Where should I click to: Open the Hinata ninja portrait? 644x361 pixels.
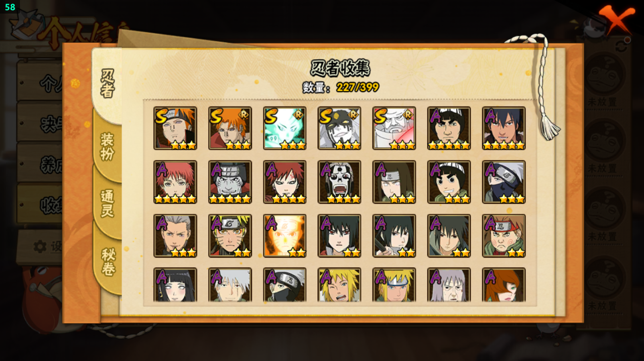[x=175, y=285]
